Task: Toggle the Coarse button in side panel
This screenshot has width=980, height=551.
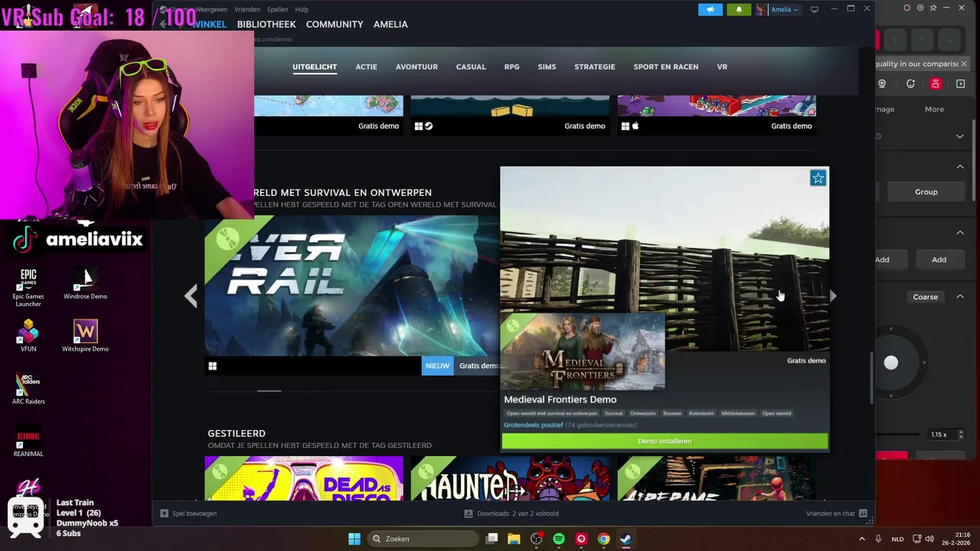Action: click(925, 297)
